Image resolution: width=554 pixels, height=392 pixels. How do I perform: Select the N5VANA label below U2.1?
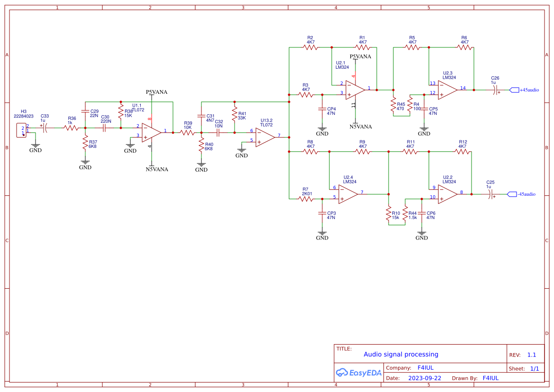pos(361,127)
